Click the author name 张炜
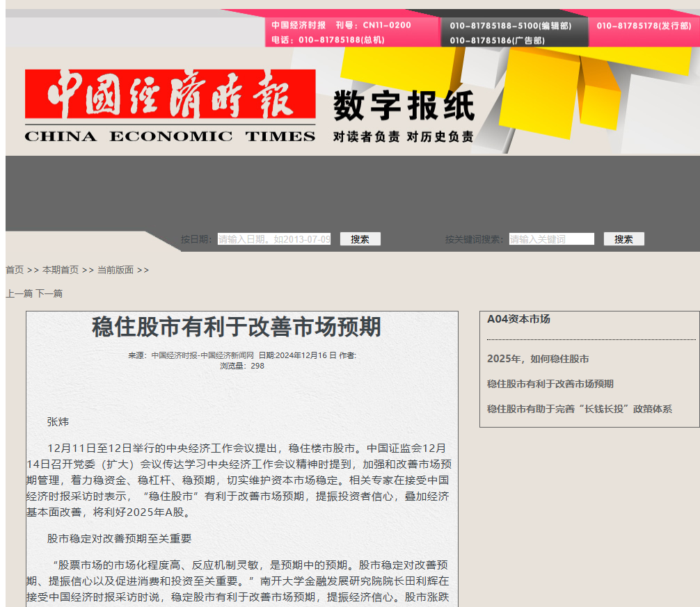Image resolution: width=700 pixels, height=607 pixels. (58, 422)
